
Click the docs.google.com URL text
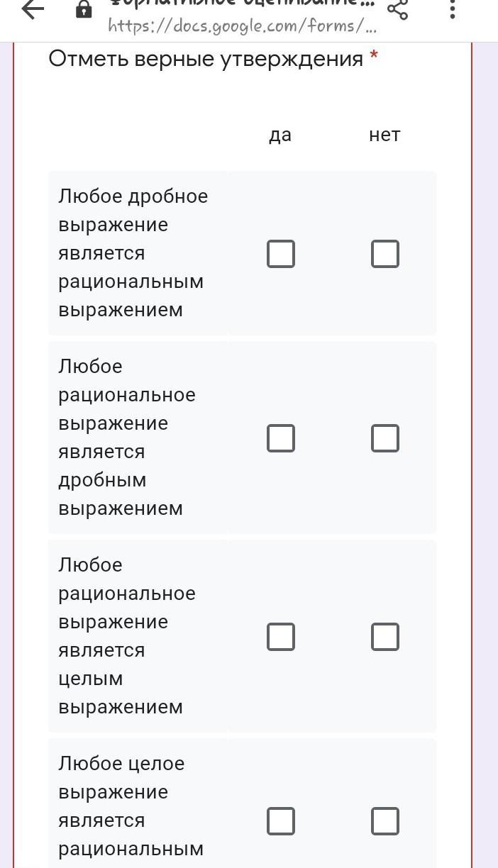[x=243, y=26]
